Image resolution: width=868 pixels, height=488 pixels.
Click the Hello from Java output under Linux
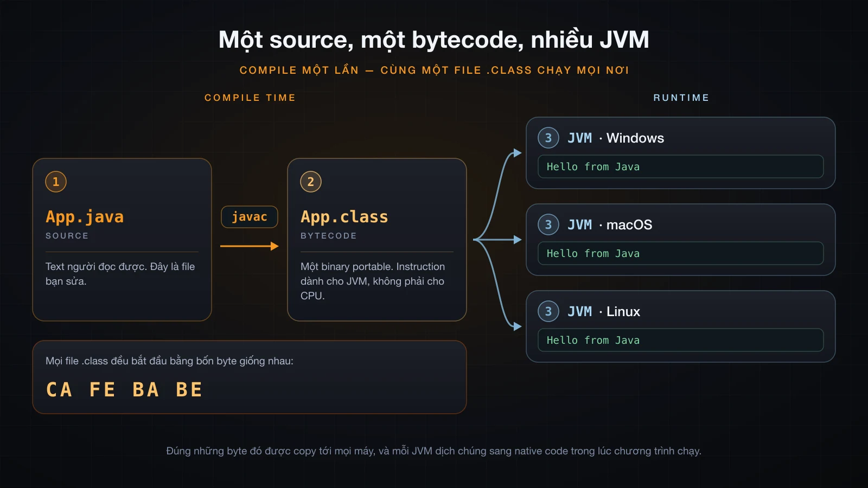pyautogui.click(x=681, y=340)
